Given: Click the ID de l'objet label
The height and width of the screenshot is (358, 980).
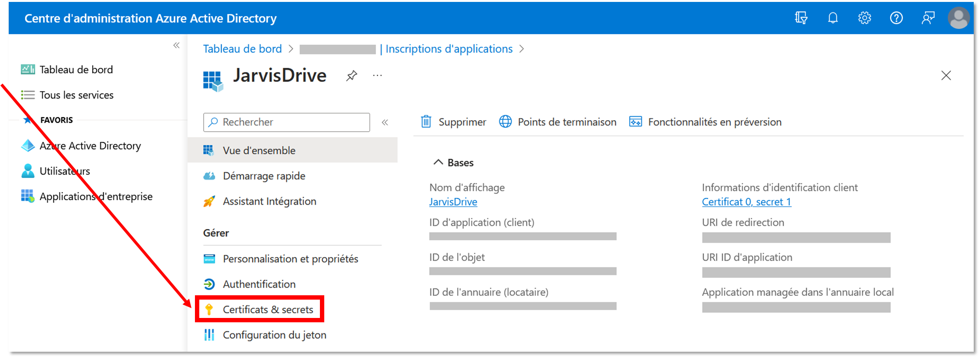Looking at the screenshot, I should pos(457,257).
